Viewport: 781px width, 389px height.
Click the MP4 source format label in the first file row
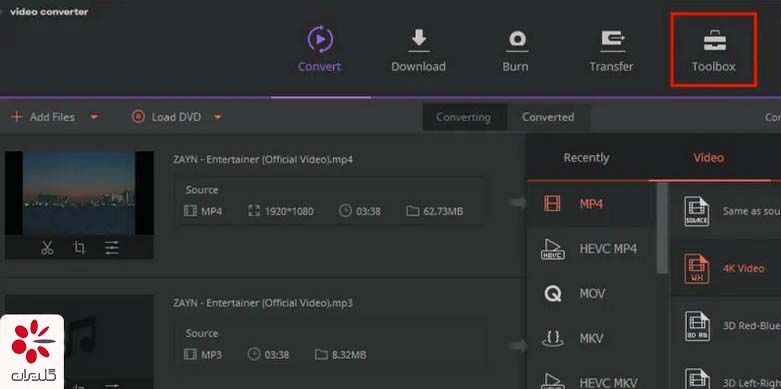pos(211,211)
